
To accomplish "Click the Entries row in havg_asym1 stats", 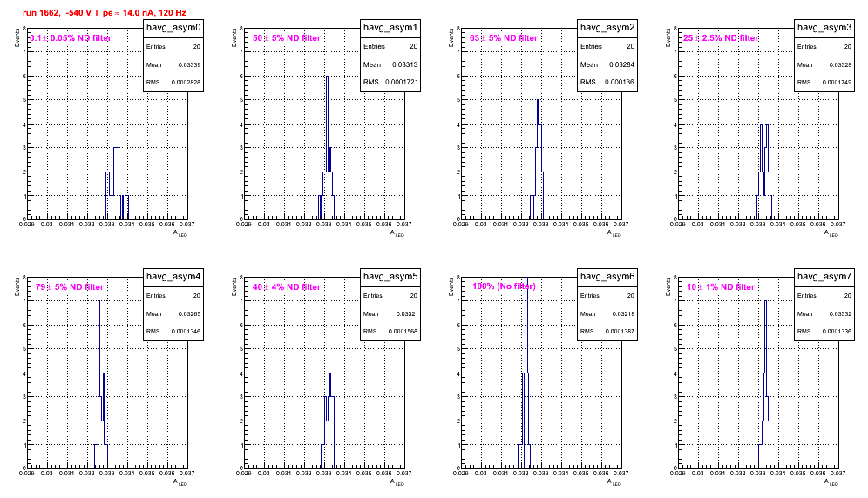I will coord(390,47).
